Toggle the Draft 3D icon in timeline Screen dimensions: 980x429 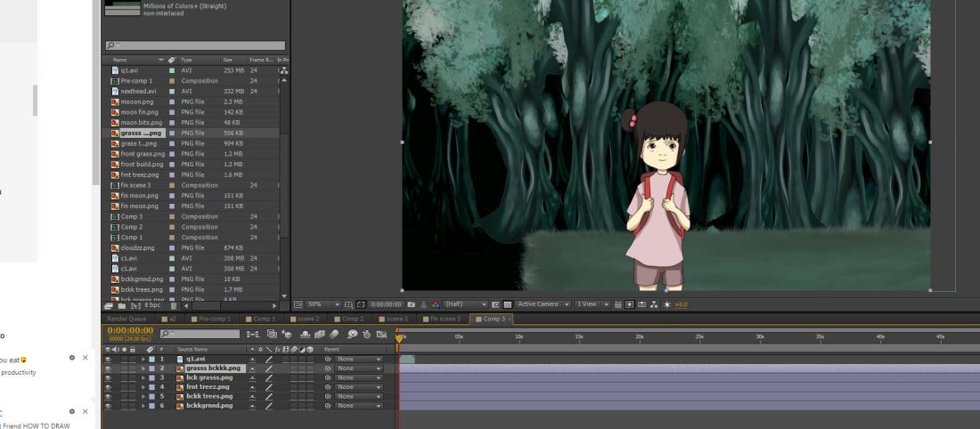[x=286, y=334]
